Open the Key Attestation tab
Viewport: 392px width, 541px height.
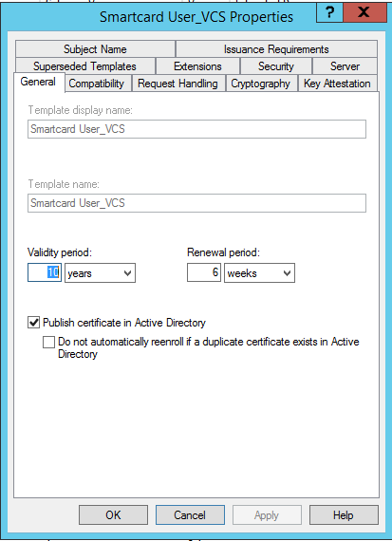click(x=337, y=84)
